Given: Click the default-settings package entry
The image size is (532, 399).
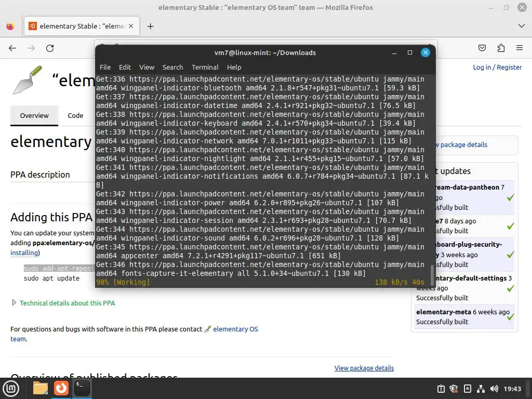Looking at the screenshot, I should 471,278.
